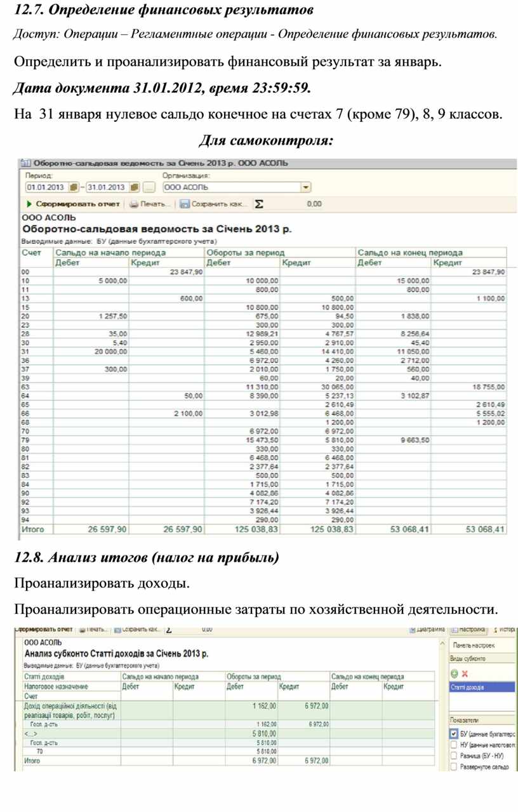The image size is (518, 812).
Task: Click the Налоговое назначение header cell
Action: (x=71, y=686)
